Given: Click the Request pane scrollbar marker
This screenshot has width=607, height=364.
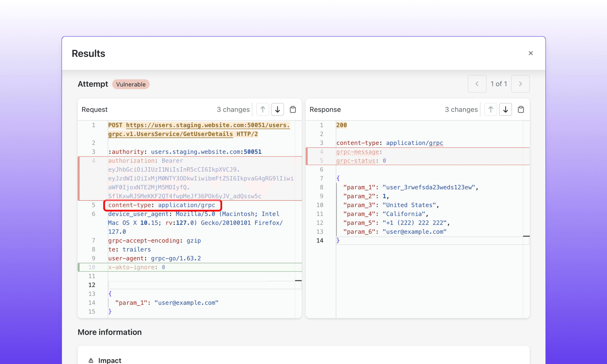Looking at the screenshot, I should tap(298, 280).
